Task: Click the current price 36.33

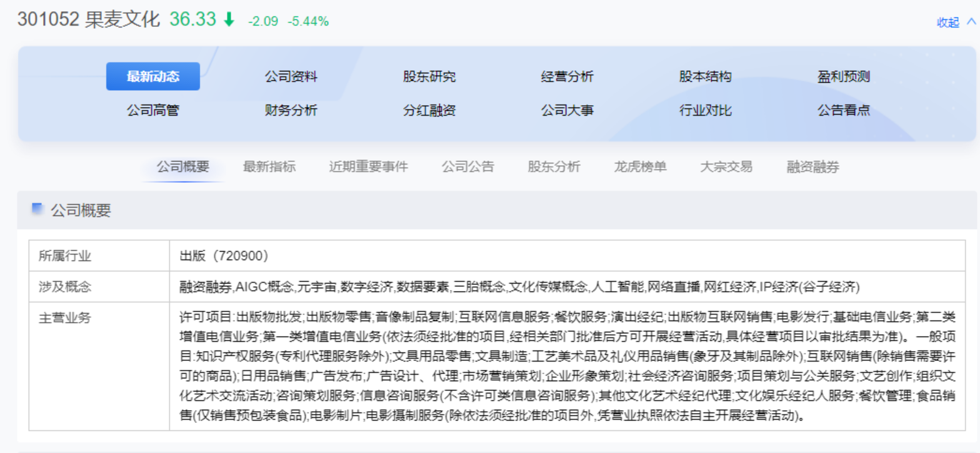Action: tap(192, 20)
